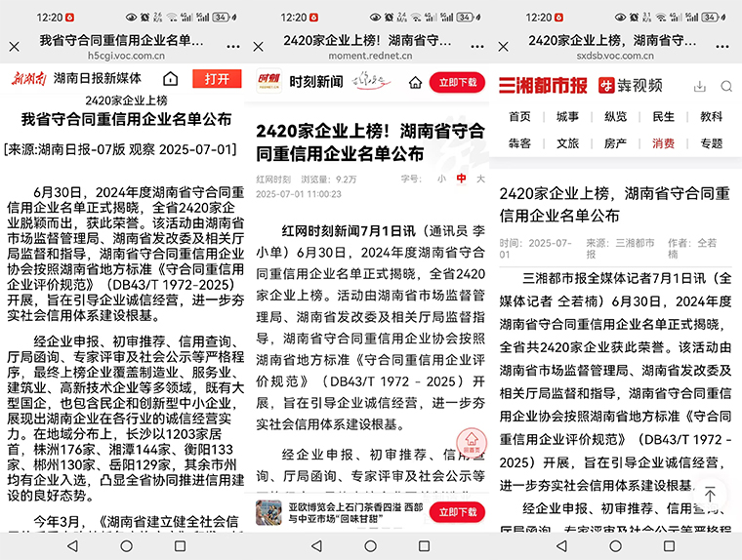Close the h5cgi.voc.com.cn page with X

click(x=14, y=47)
